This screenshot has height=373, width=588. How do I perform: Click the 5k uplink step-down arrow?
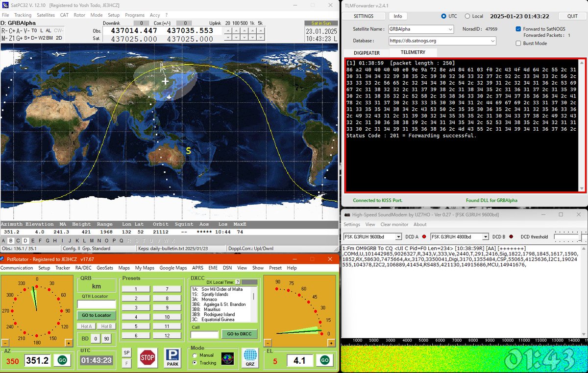260,37
